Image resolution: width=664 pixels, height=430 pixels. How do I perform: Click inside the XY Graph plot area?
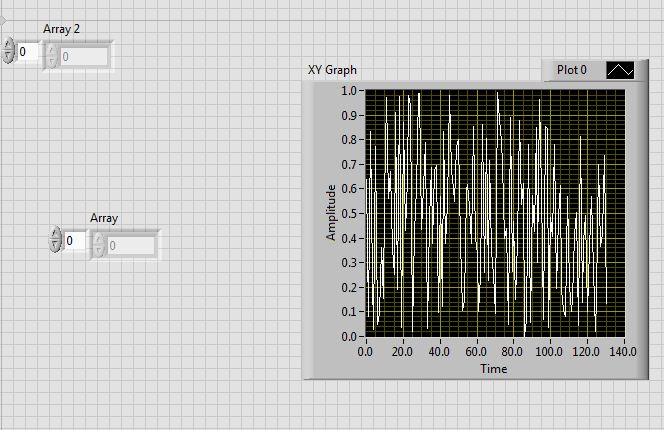pyautogui.click(x=495, y=213)
